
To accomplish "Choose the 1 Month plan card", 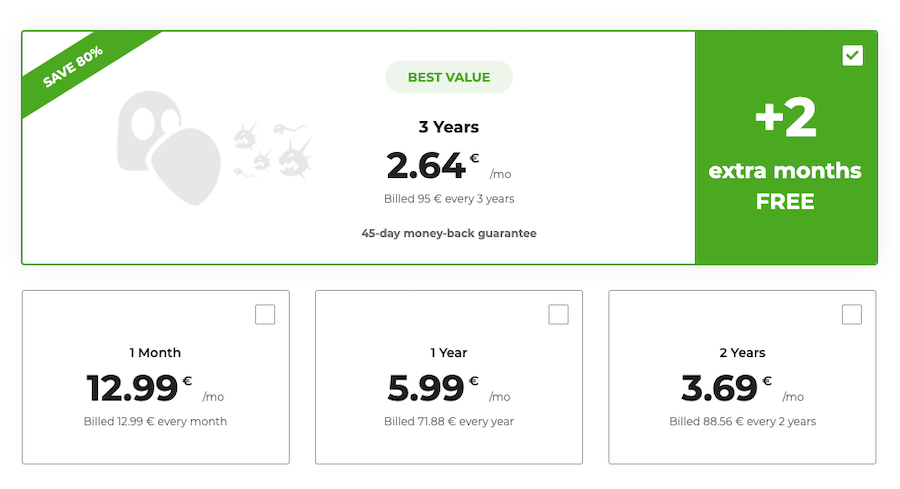I will pos(156,377).
